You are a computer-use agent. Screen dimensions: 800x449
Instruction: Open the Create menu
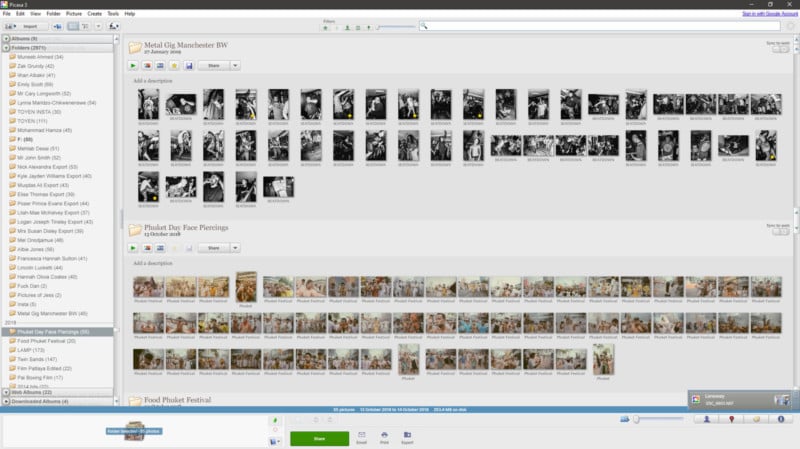(94, 14)
